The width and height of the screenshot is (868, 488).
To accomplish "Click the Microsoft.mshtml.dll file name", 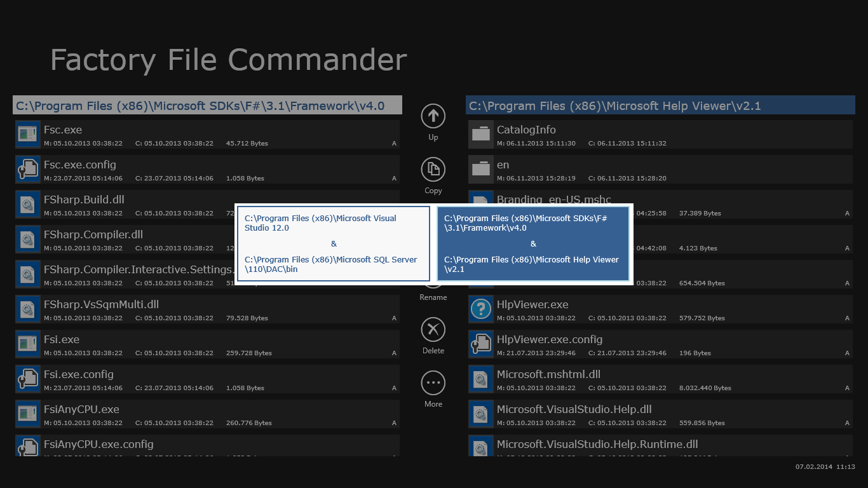I will tap(548, 375).
